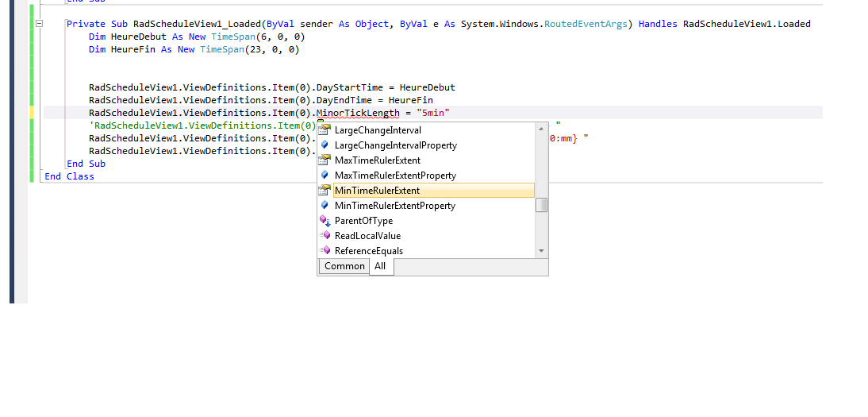Click the commented-out RadScheduleView1 line
The image size is (868, 417).
[x=202, y=125]
